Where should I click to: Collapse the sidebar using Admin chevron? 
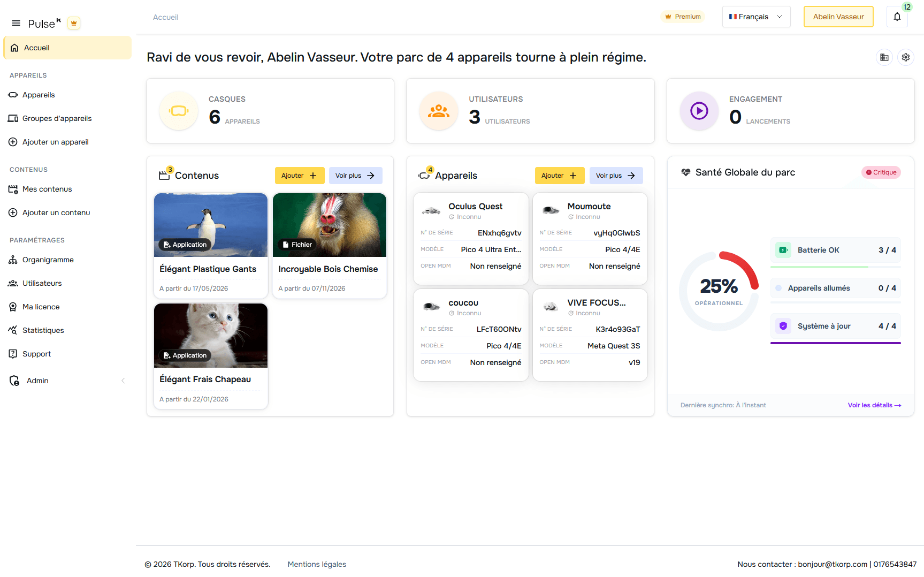(123, 381)
